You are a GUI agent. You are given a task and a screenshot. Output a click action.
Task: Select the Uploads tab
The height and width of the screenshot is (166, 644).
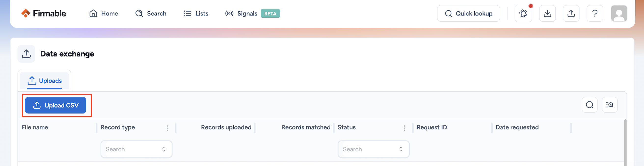[44, 81]
